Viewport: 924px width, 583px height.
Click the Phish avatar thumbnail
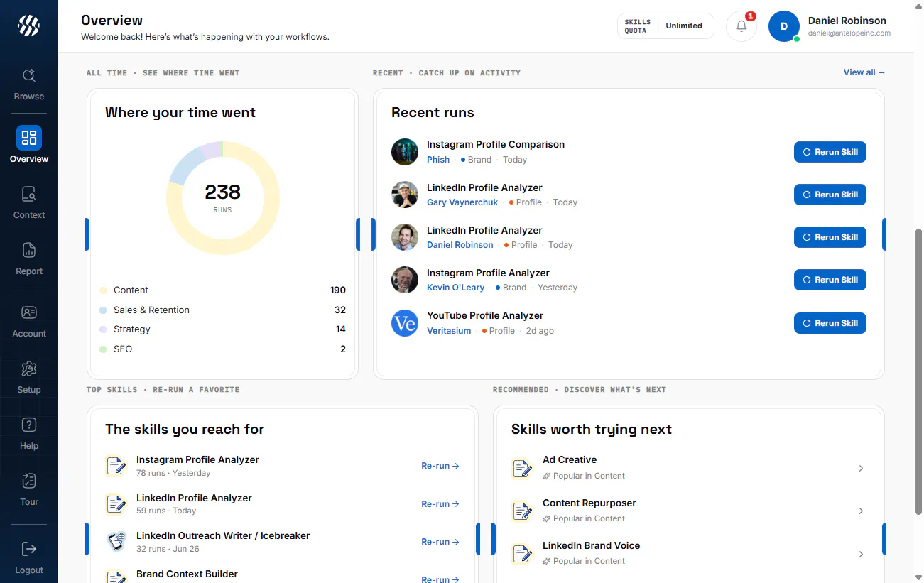pyautogui.click(x=405, y=152)
